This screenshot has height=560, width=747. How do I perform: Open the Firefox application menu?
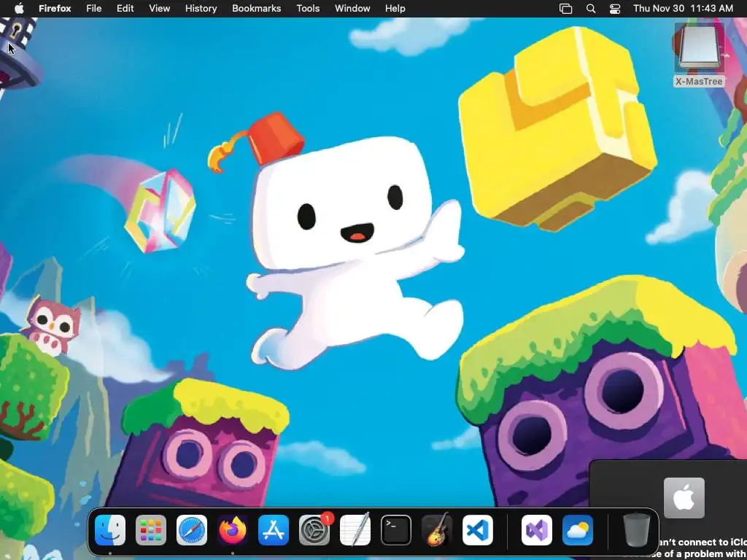[55, 9]
